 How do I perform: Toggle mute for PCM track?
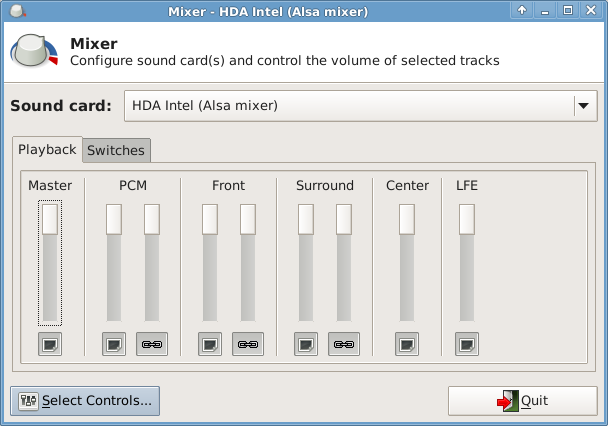coord(114,345)
